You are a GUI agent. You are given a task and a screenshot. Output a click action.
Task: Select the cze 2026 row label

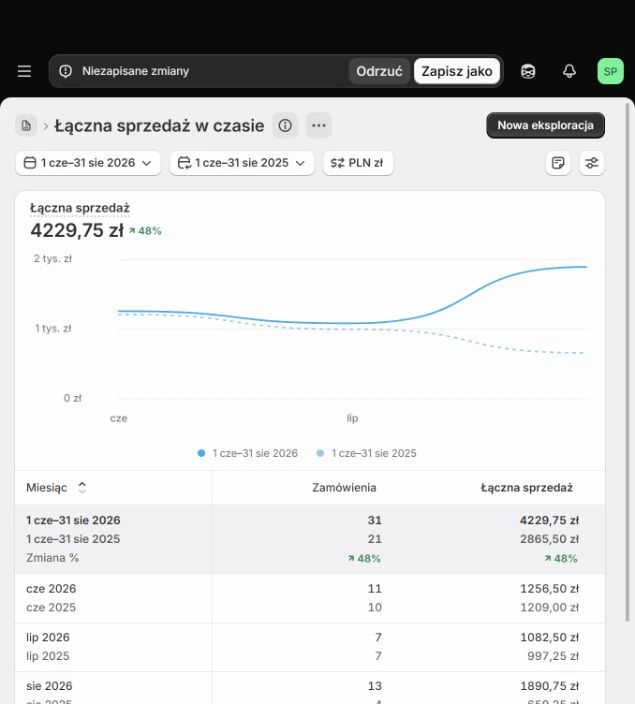click(51, 589)
